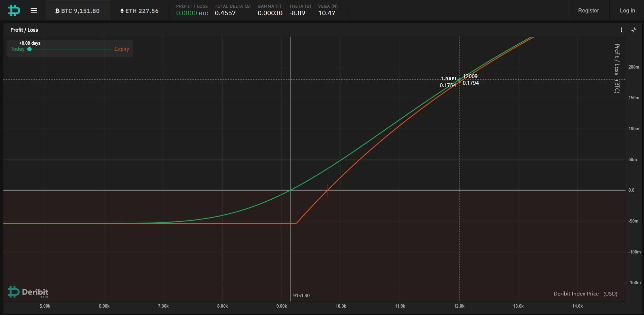This screenshot has width=644, height=315.
Task: Select the BTC 9,151.80 price ticker
Action: [x=77, y=11]
